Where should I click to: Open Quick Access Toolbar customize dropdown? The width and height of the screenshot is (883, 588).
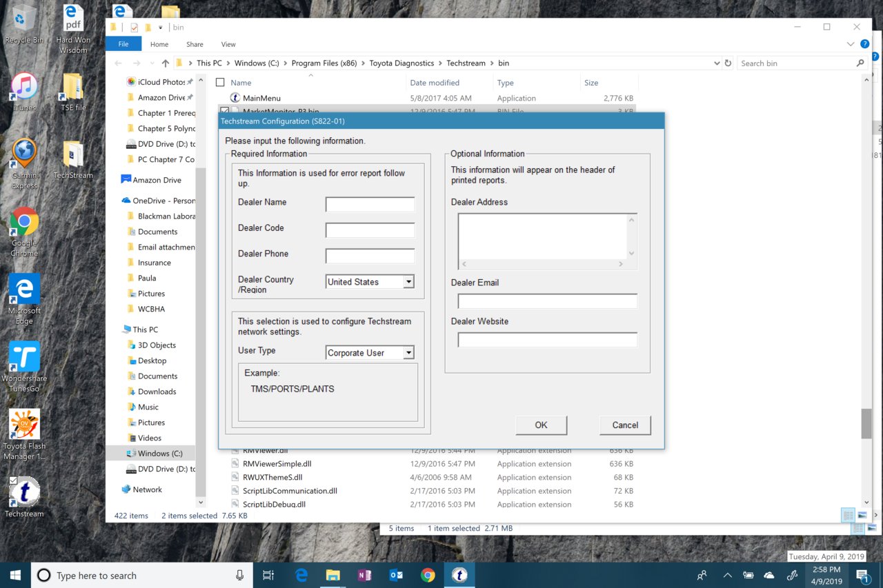(161, 28)
